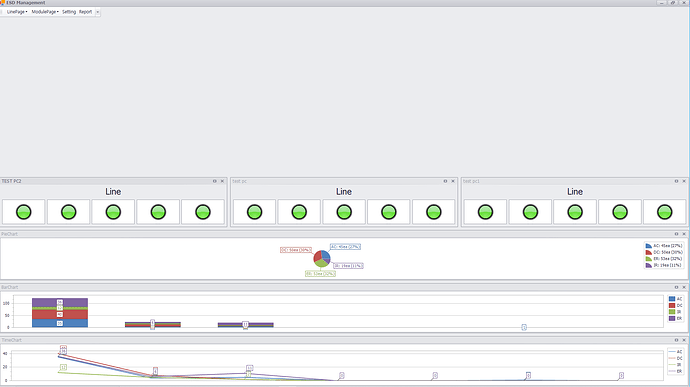Click the red DC slice of pie

pyautogui.click(x=317, y=257)
